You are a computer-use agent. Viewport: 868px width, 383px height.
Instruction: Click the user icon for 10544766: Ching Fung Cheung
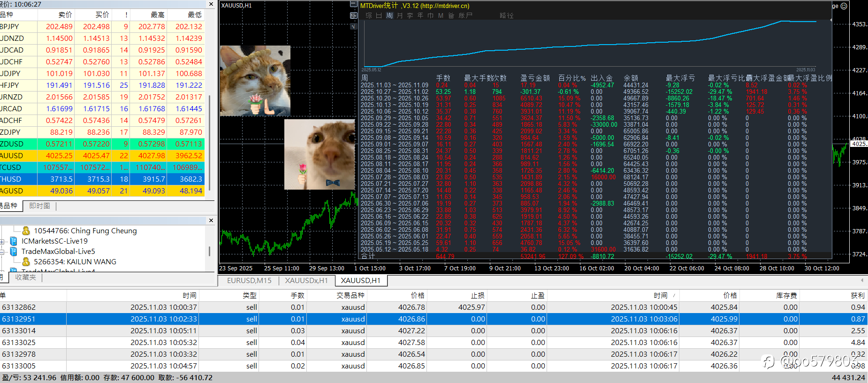tap(26, 230)
